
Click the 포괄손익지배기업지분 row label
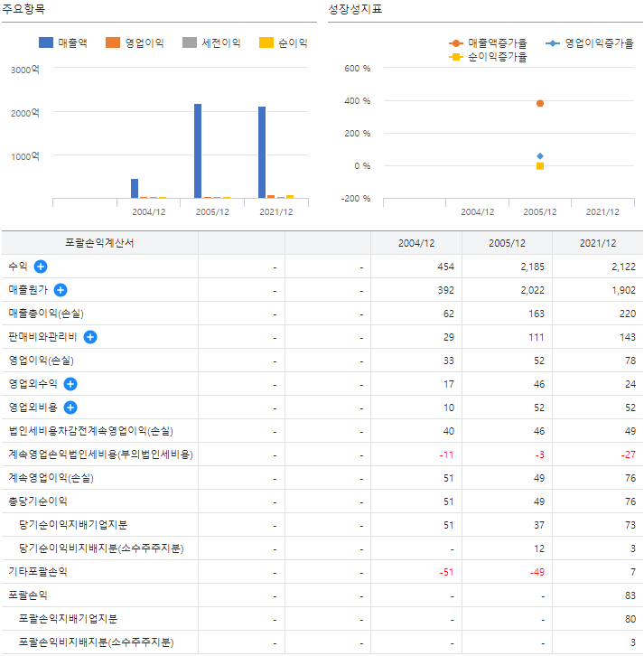click(68, 618)
